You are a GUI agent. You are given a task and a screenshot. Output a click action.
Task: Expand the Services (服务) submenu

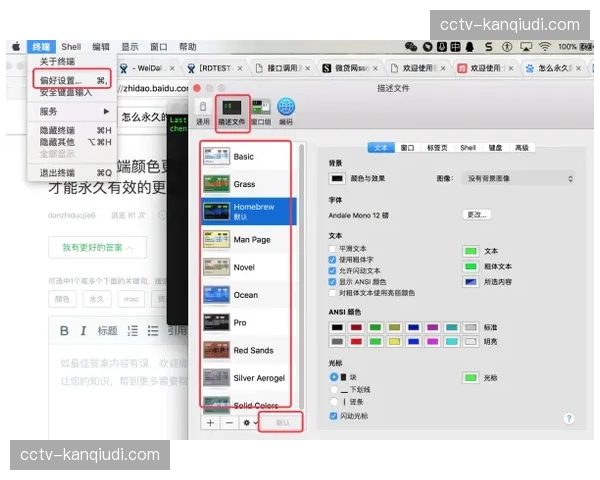click(x=72, y=111)
